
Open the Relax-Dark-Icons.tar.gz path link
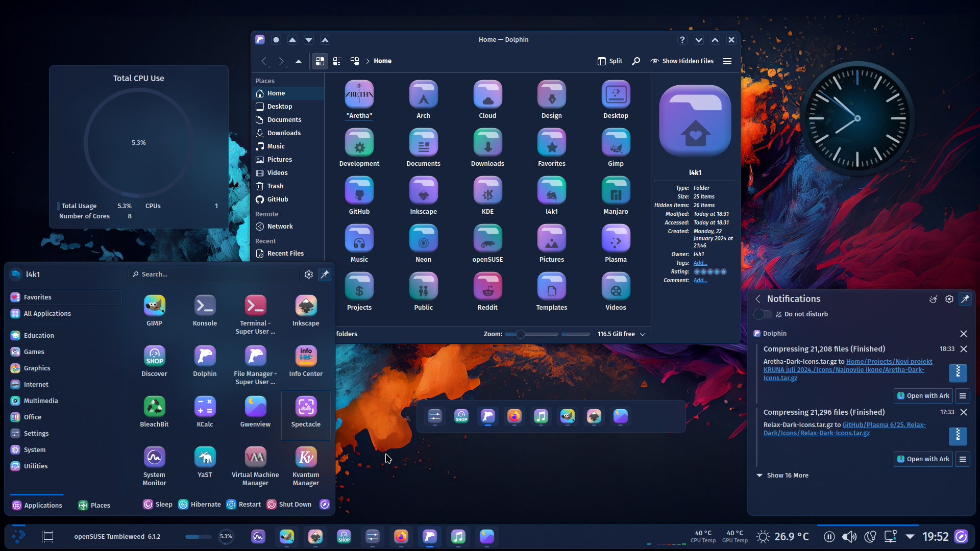844,429
